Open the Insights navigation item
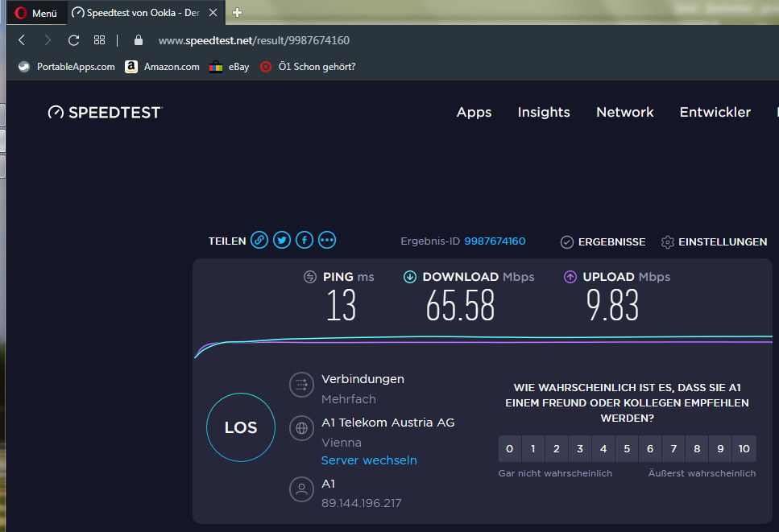Screen dimensions: 779x532 pos(544,112)
